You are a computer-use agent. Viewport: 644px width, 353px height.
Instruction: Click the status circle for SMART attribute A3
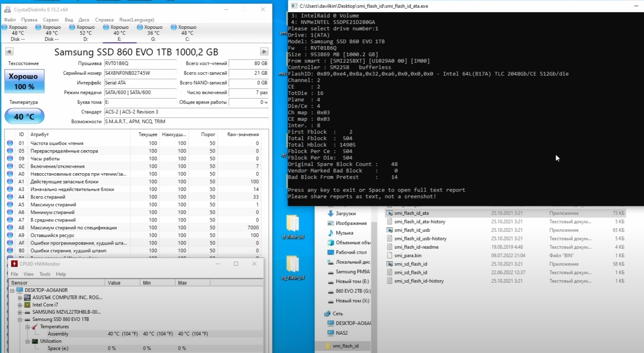click(x=10, y=189)
